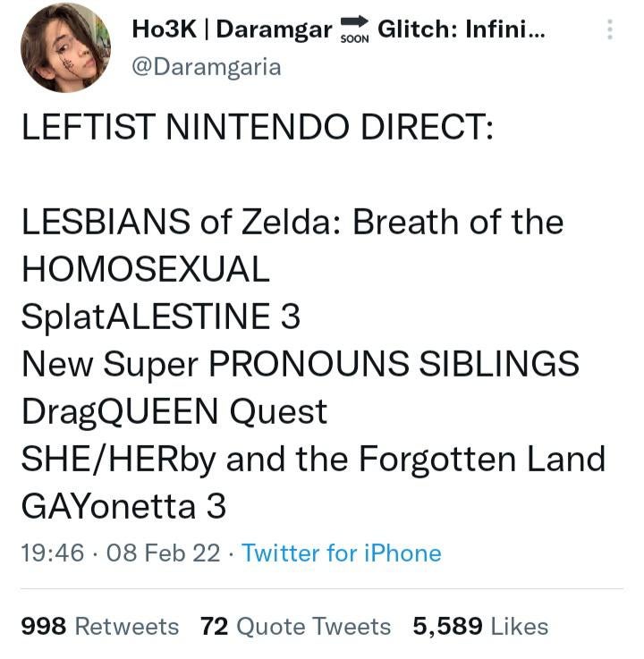Viewport: 644px width, 659px height.
Task: Click the 08 Feb 22 date
Action: [164, 553]
